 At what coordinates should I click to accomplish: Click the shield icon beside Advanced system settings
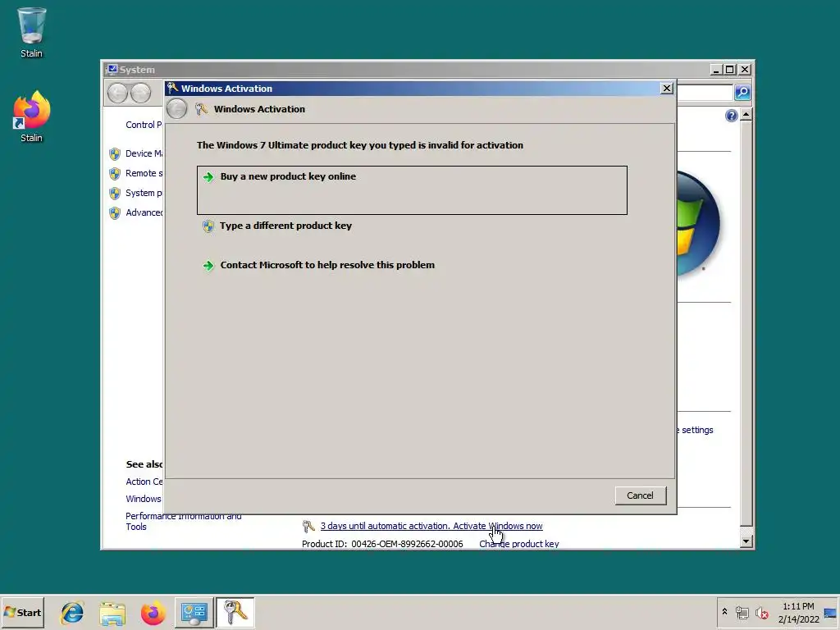pos(115,213)
